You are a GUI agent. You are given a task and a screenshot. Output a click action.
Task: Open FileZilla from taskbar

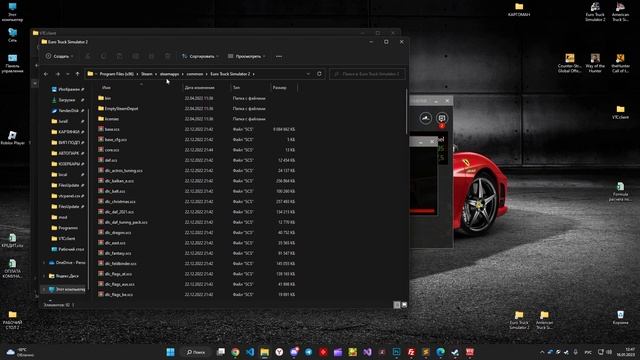point(411,352)
